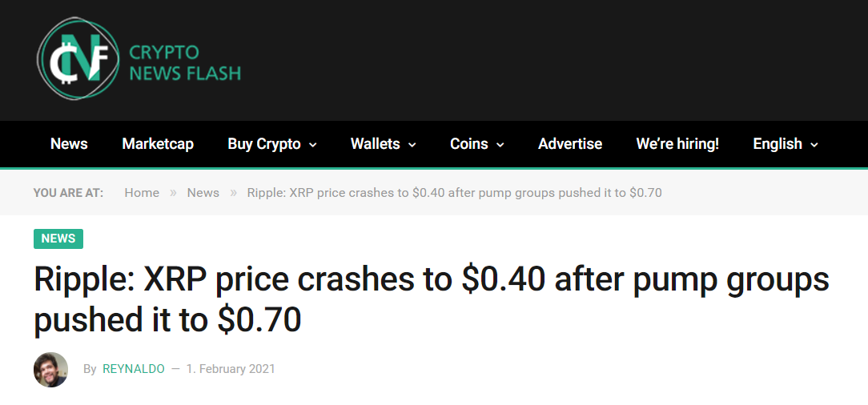Screen dimensions: 868x405
Task: Click the article title in the breadcrumb
Action: pos(455,193)
